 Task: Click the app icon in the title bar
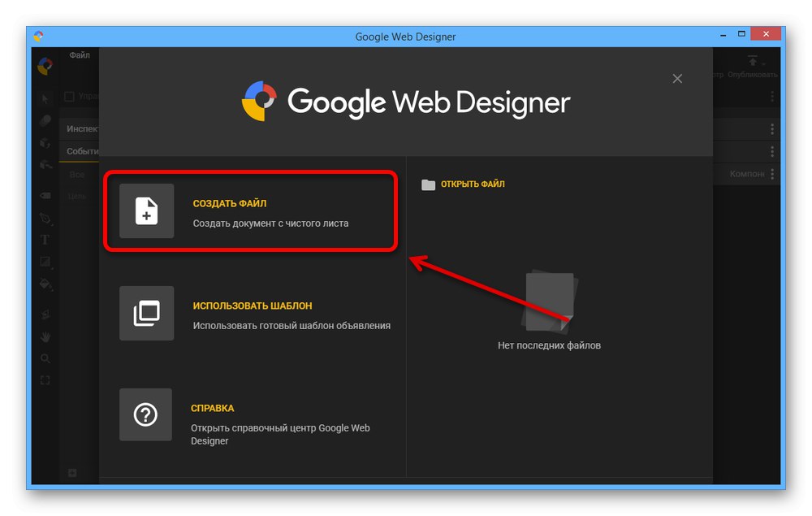point(38,37)
